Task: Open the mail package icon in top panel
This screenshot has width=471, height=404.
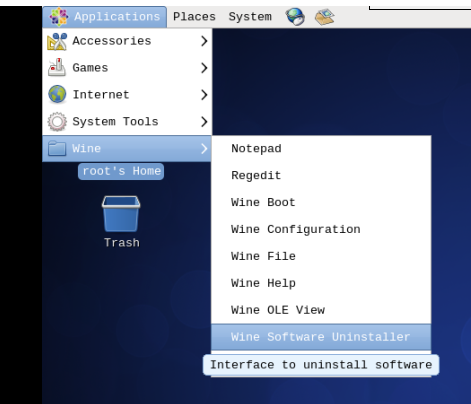Action: 325,17
